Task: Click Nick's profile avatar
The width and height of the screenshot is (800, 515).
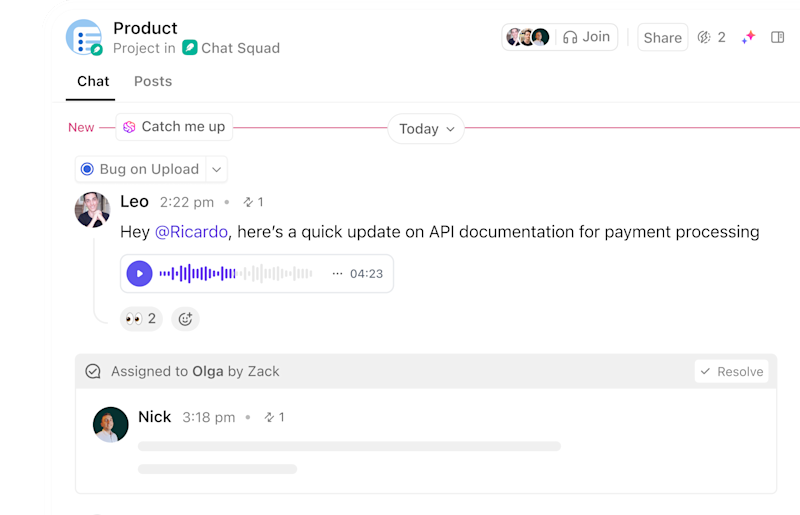Action: click(x=111, y=425)
